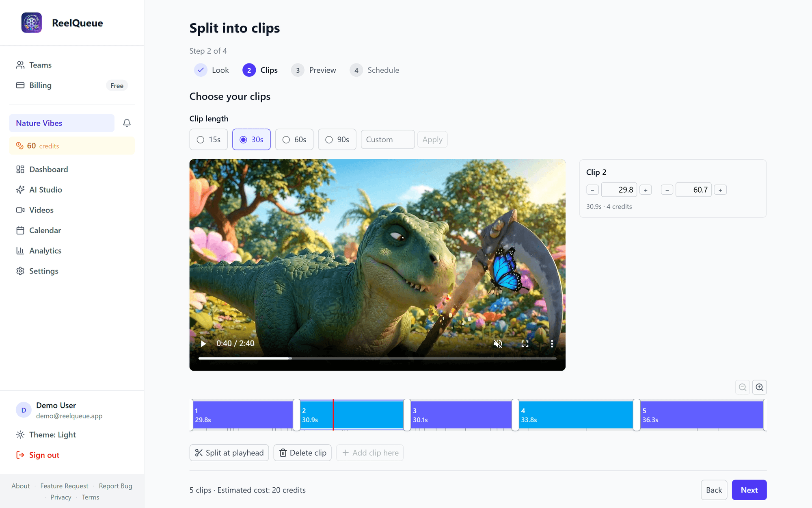Screen dimensions: 812x508
Task: Open the Dashboard page
Action: (x=72, y=169)
